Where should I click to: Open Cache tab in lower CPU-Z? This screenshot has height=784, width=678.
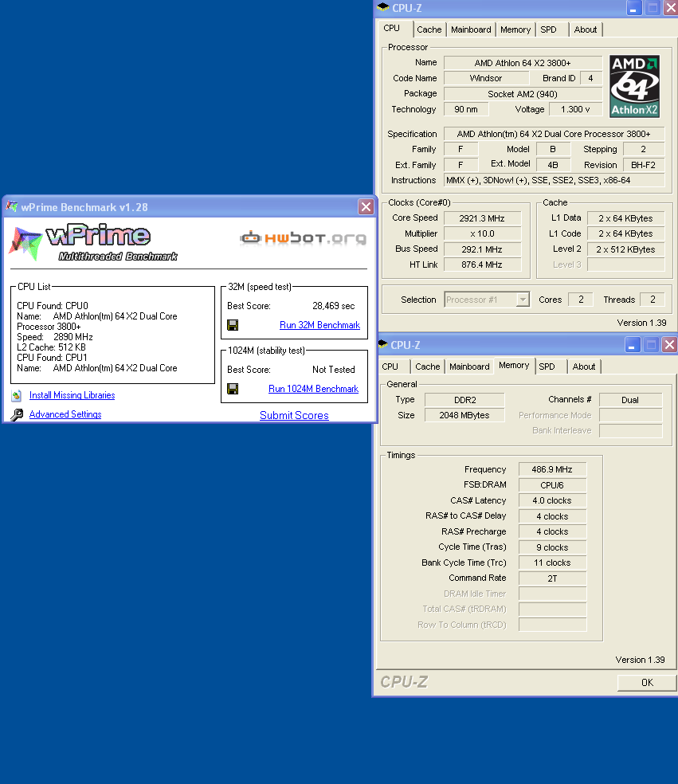tap(428, 367)
